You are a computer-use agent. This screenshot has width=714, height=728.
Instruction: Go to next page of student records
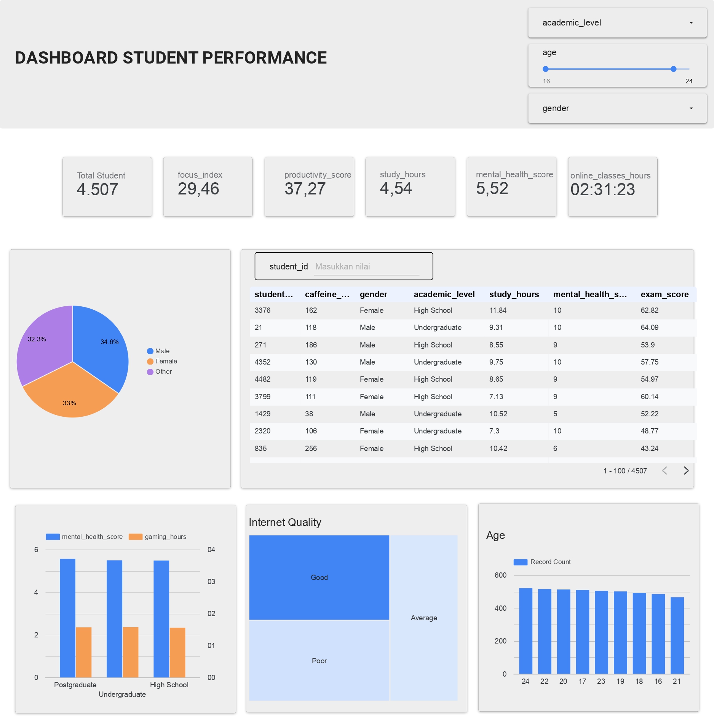pyautogui.click(x=687, y=471)
